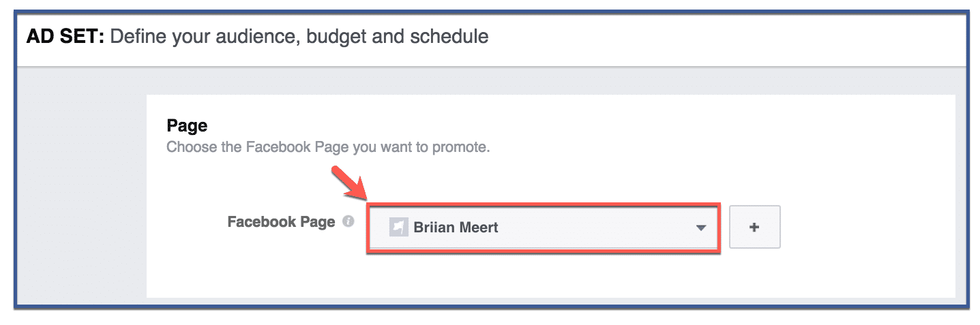Click the gray area left of the Page card
Viewport: 980px width, 325px height.
click(x=80, y=184)
